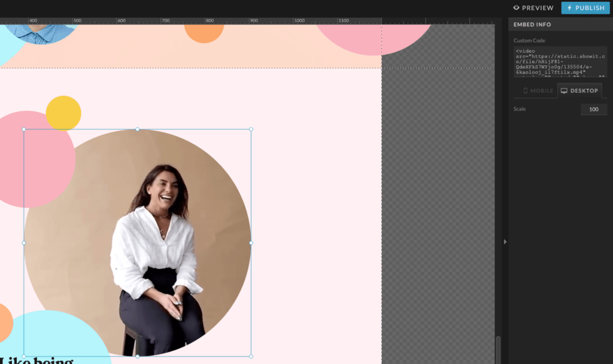Click the left-middle selection handle
Screen dimensions: 613x364
tap(24, 243)
